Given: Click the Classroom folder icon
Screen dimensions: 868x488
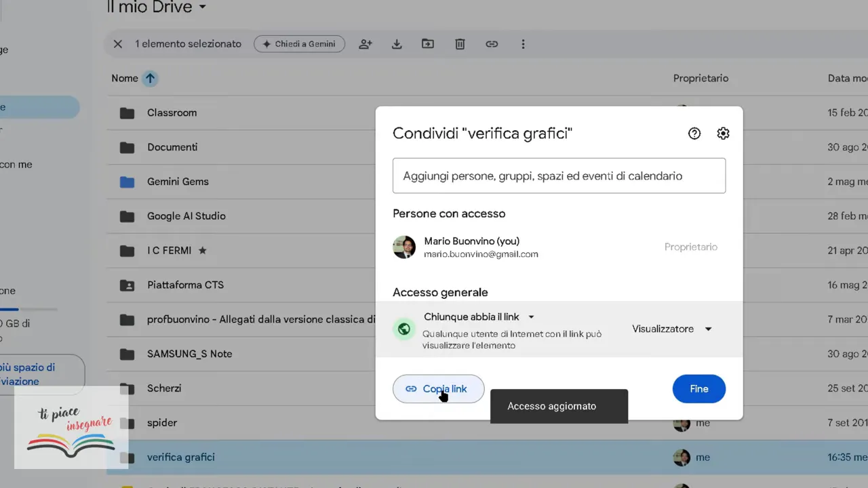Looking at the screenshot, I should tap(127, 113).
